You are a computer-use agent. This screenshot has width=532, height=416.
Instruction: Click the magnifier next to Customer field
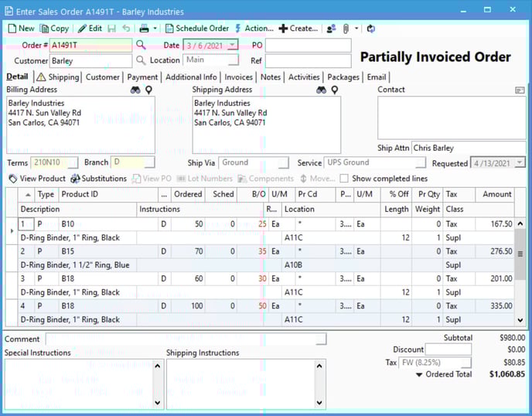141,60
